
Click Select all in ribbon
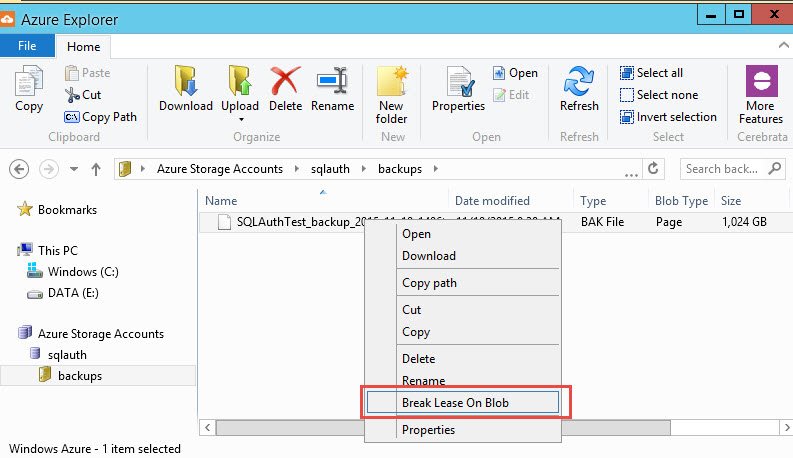pyautogui.click(x=651, y=73)
